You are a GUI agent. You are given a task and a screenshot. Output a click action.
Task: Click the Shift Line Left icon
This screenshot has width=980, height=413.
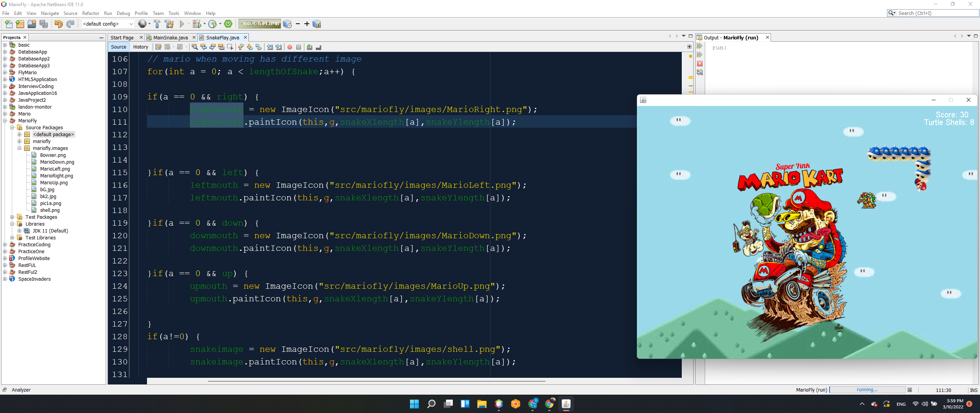click(x=270, y=47)
